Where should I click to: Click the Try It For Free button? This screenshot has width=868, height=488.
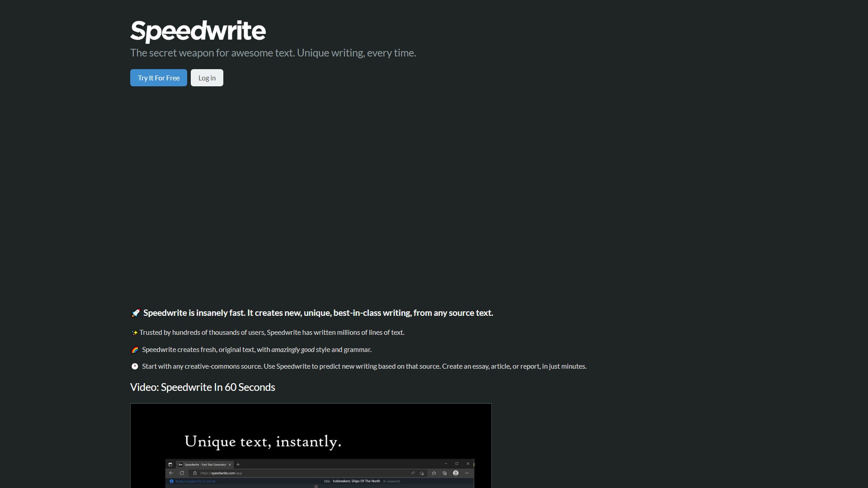(158, 77)
